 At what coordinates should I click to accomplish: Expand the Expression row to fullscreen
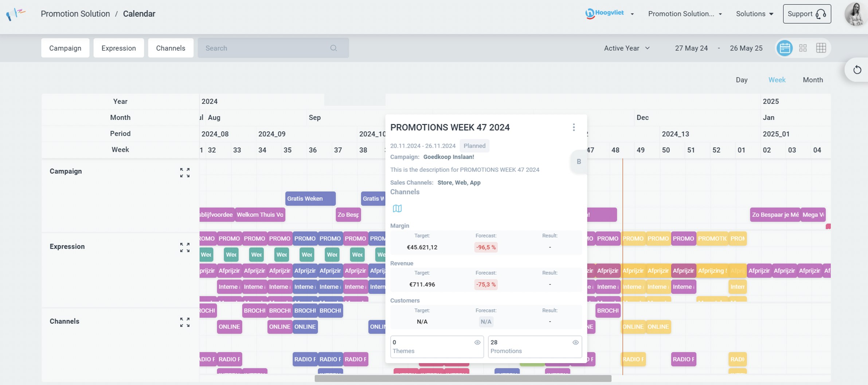(185, 248)
